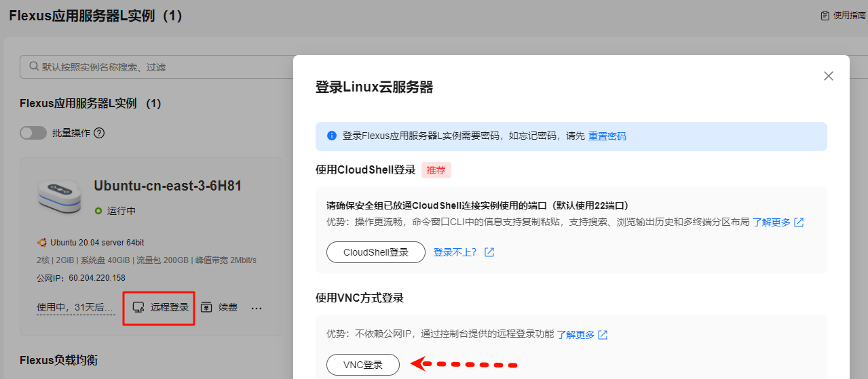Image resolution: width=868 pixels, height=379 pixels.
Task: Toggle the 批量操作 switch
Action: 33,133
